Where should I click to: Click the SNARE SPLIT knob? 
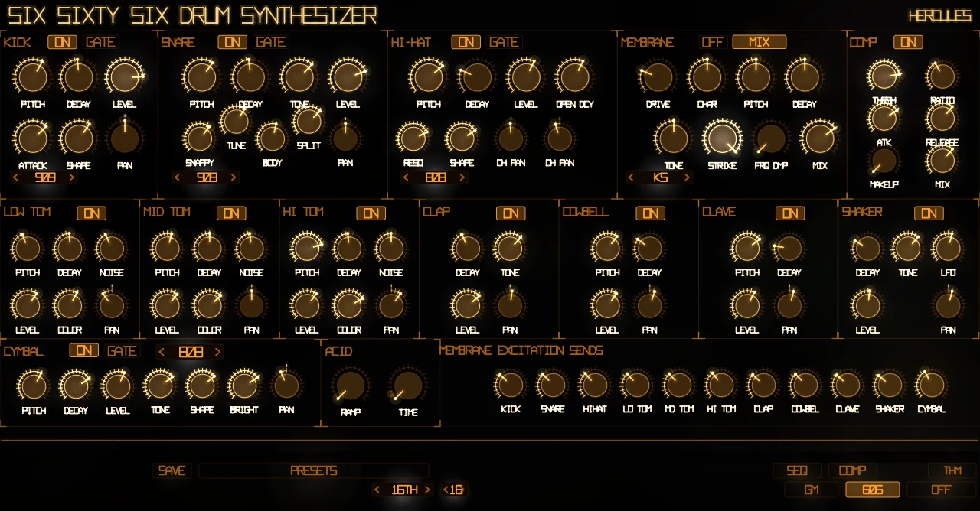tap(308, 121)
